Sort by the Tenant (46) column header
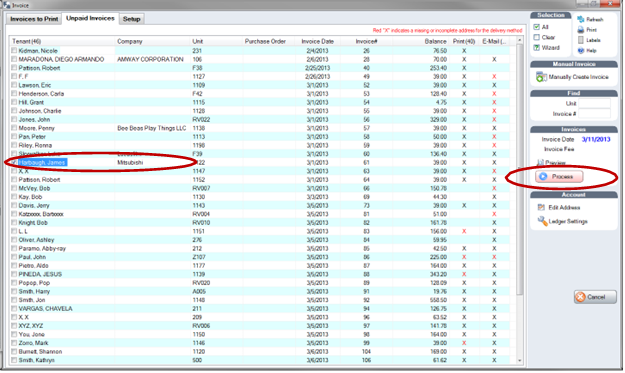This screenshot has height=373, width=625. 63,41
